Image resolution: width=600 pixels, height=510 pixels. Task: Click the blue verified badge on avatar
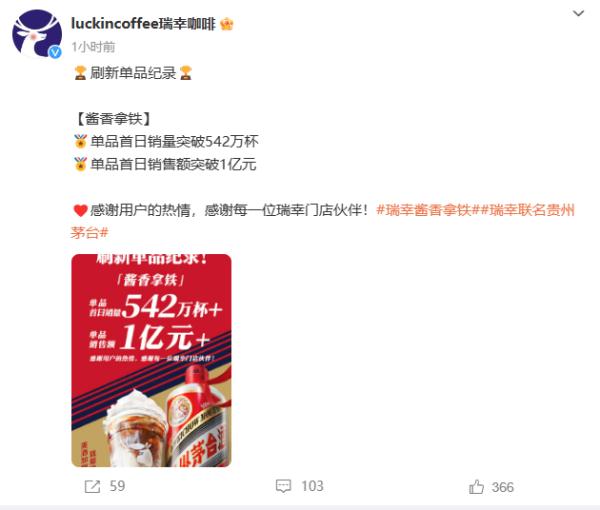55,52
